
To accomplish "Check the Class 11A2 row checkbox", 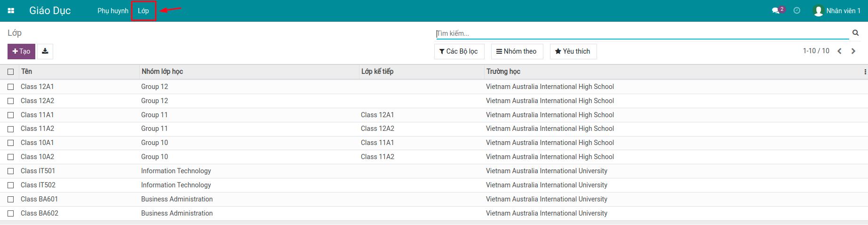I will point(11,129).
